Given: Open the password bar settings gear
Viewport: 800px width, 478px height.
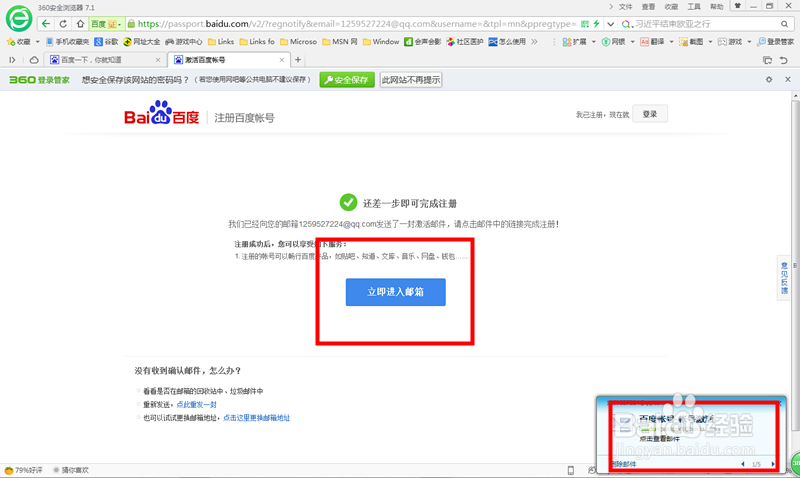Looking at the screenshot, I should 769,80.
